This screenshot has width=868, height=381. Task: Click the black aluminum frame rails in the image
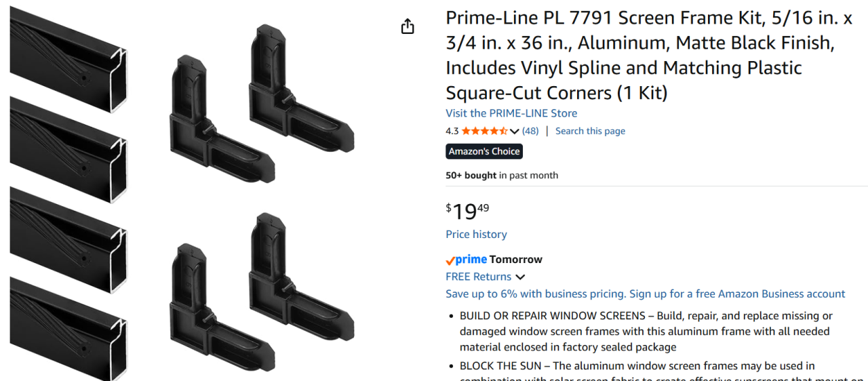pyautogui.click(x=68, y=190)
